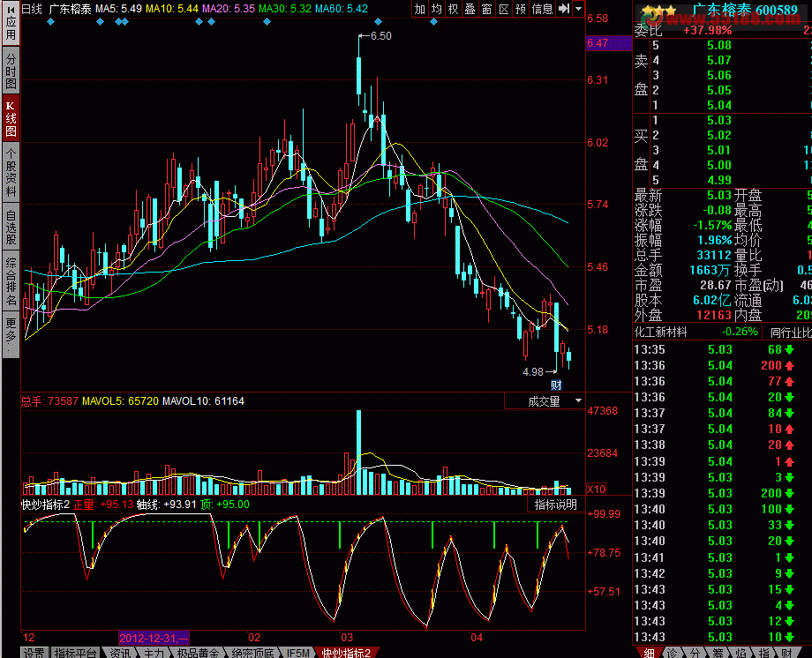Click the MA30: 5.32 legend
This screenshot has width=812, height=658.
285,9
